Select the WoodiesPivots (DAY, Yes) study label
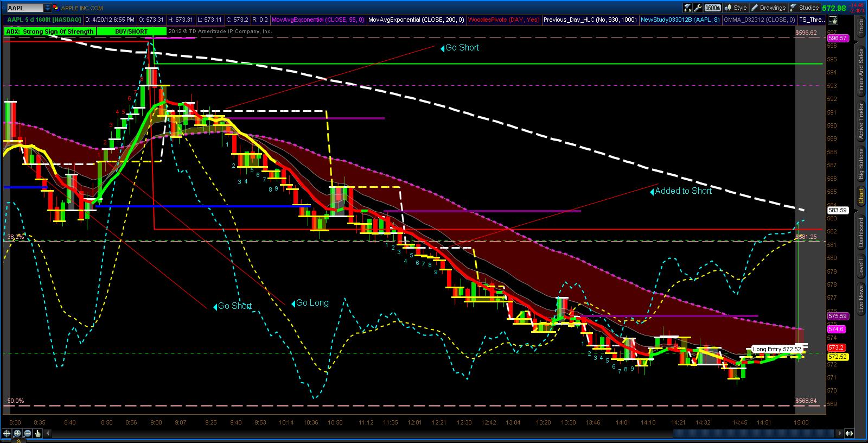The height and width of the screenshot is (443, 868). pyautogui.click(x=504, y=20)
